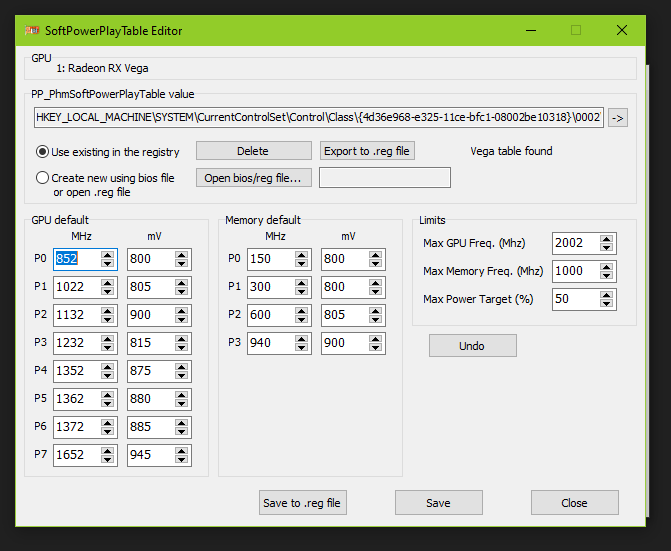Image resolution: width=671 pixels, height=551 pixels.
Task: Decrease Memory P1 mV value 800
Action: point(375,291)
